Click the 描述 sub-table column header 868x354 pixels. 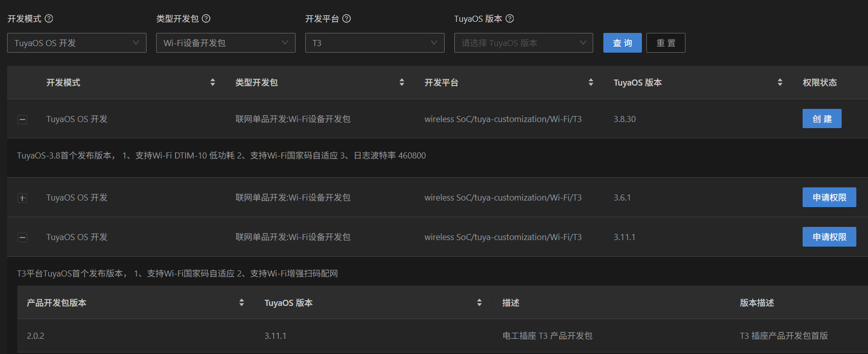coord(511,303)
